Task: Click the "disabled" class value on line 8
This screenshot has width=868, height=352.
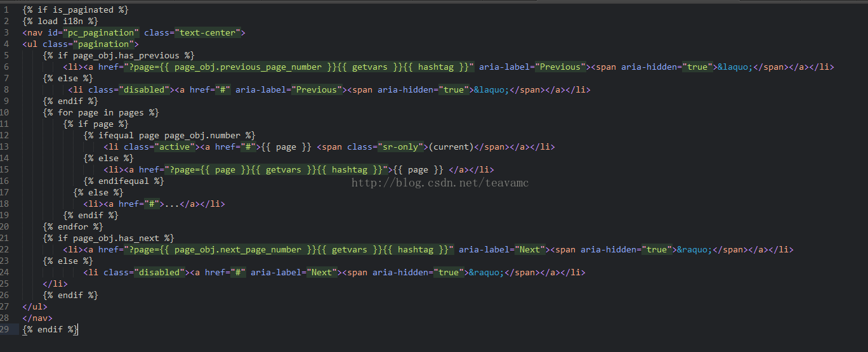Action: point(144,90)
